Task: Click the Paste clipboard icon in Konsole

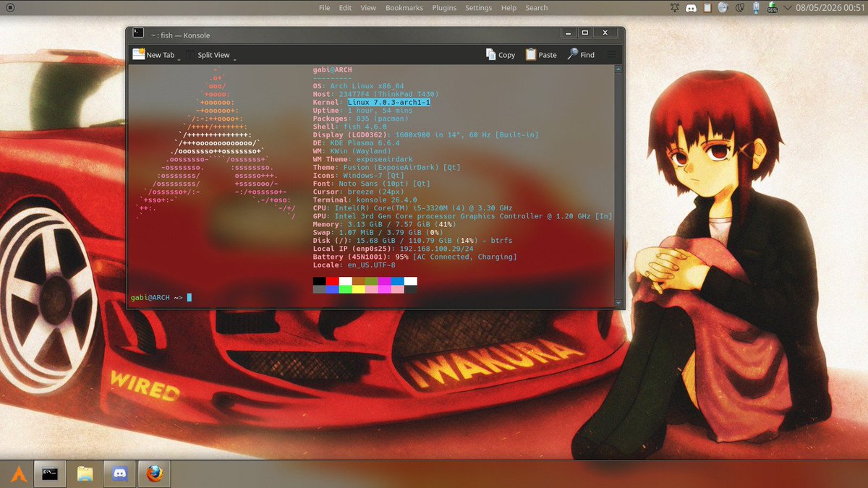Action: 531,54
